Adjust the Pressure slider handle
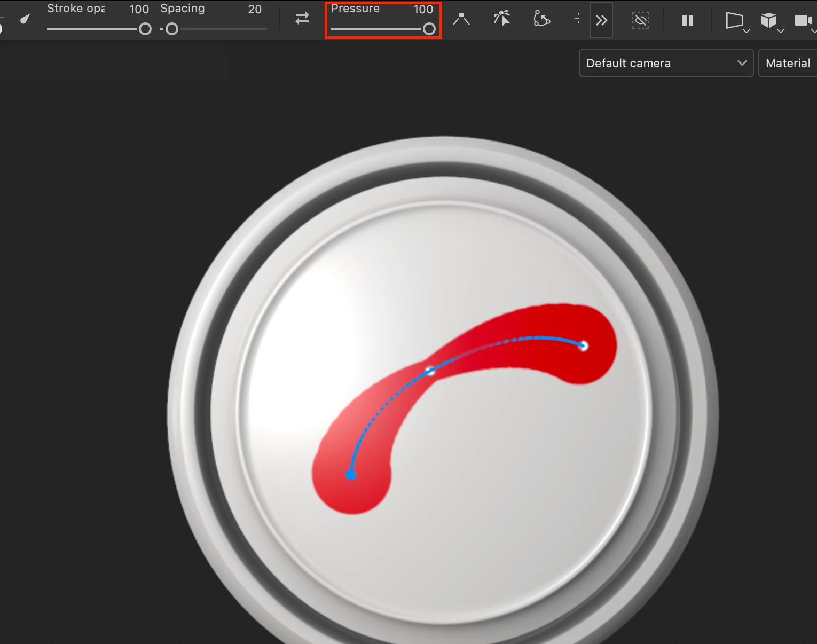817x644 pixels. click(x=429, y=29)
